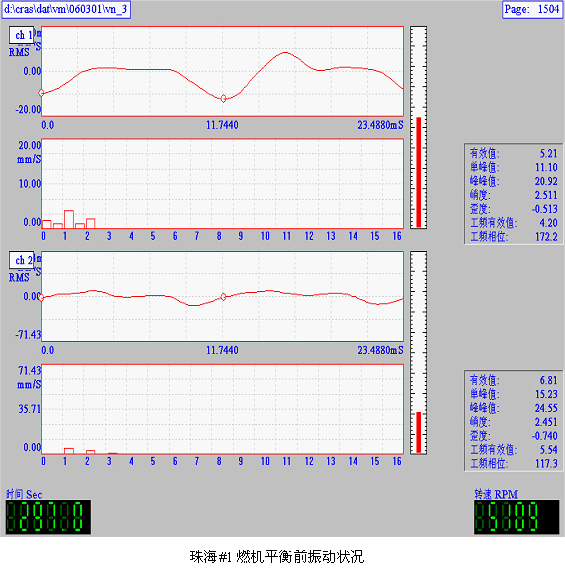Click the ch 1 spectrum axis label 16
The height and width of the screenshot is (570, 565).
click(x=397, y=236)
